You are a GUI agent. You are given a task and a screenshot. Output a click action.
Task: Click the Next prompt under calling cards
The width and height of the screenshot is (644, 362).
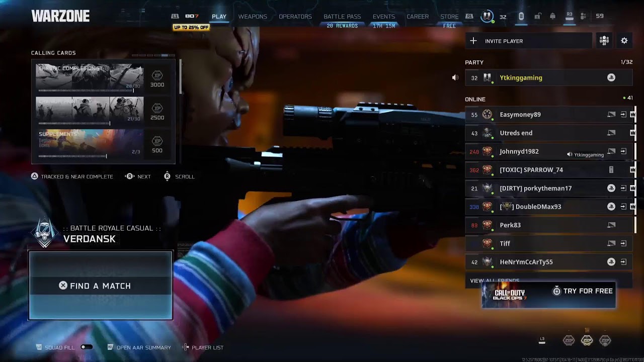point(138,176)
